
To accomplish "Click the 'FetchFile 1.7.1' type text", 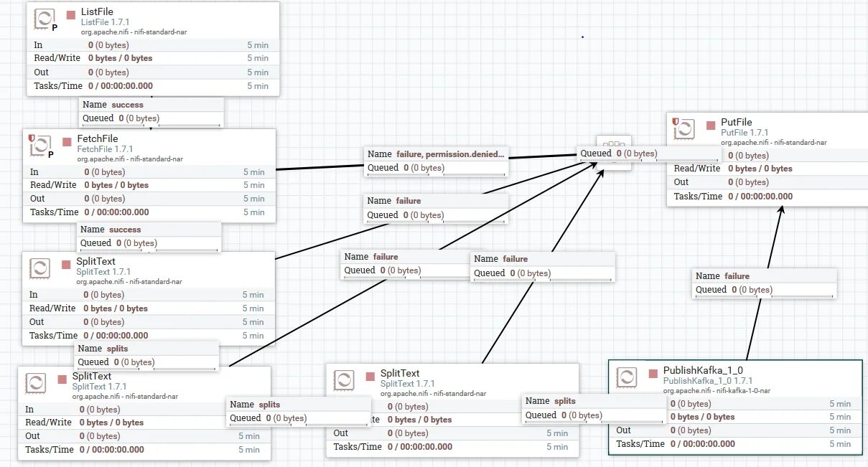I will pyautogui.click(x=105, y=149).
